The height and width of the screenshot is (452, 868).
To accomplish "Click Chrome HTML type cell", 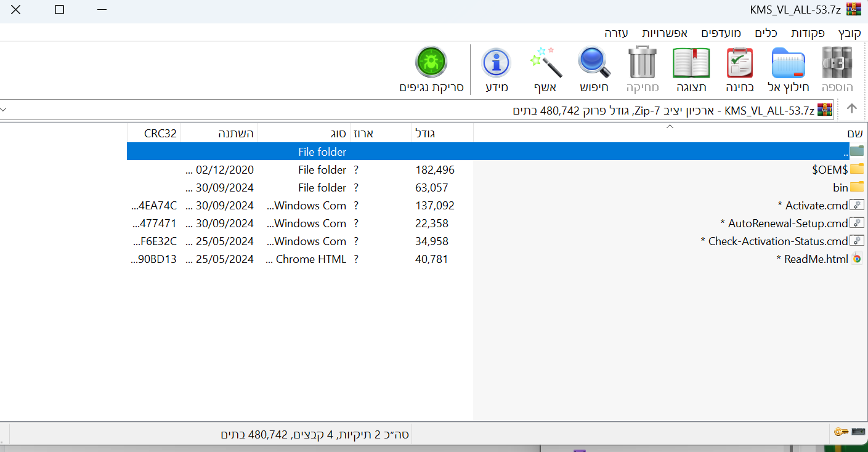I will click(x=306, y=259).
